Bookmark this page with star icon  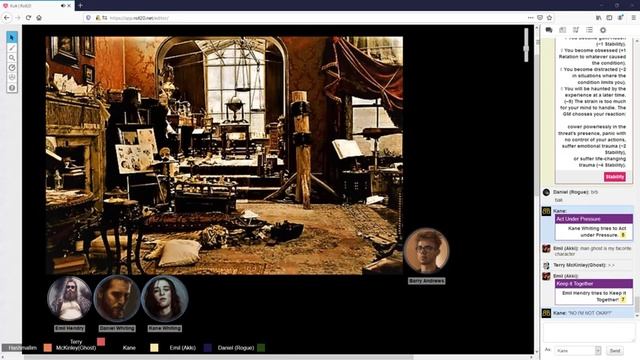coord(549,18)
